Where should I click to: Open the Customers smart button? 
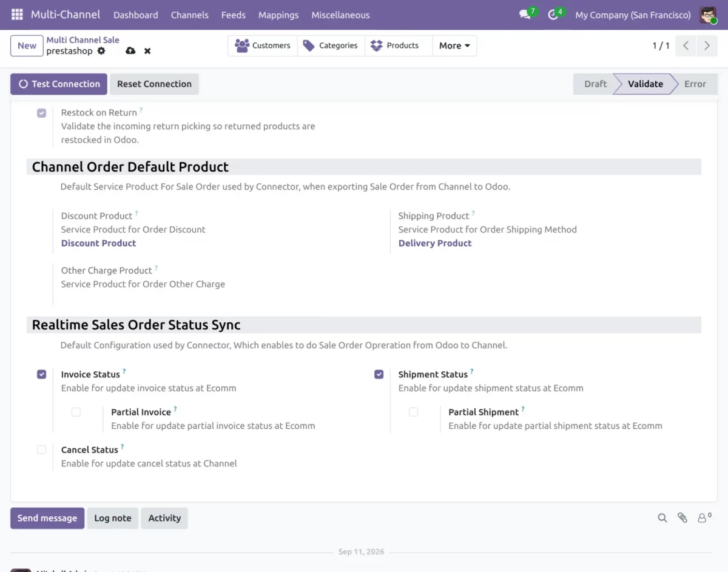pyautogui.click(x=263, y=45)
